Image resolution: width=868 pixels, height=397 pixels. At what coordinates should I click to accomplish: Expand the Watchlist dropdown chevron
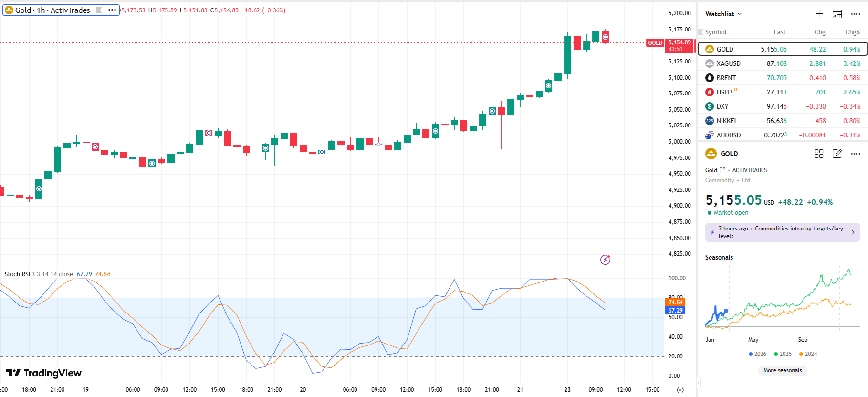point(740,14)
